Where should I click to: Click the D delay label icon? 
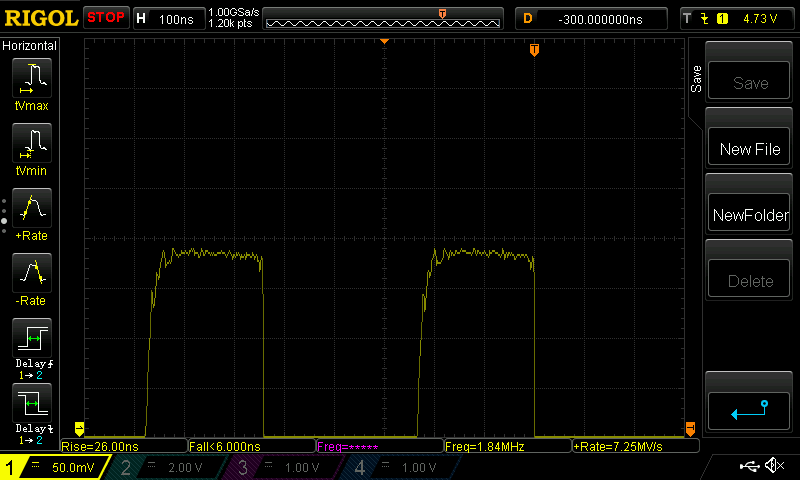(528, 19)
